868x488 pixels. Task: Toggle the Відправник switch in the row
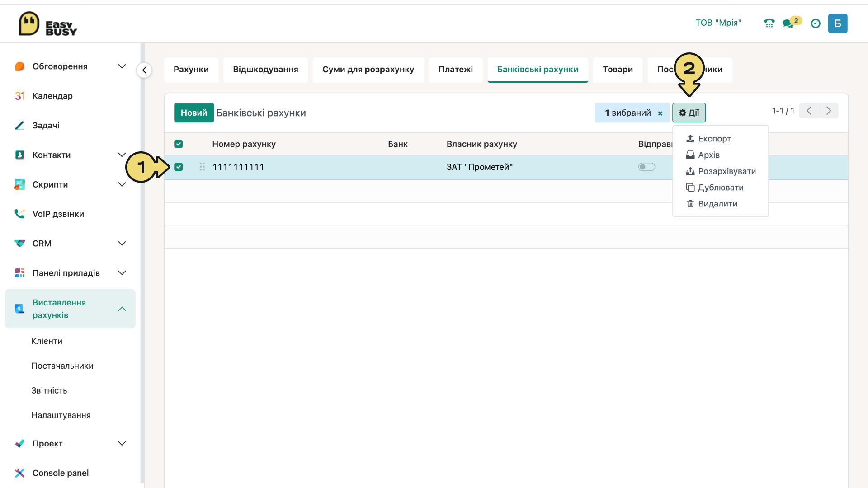[646, 167]
